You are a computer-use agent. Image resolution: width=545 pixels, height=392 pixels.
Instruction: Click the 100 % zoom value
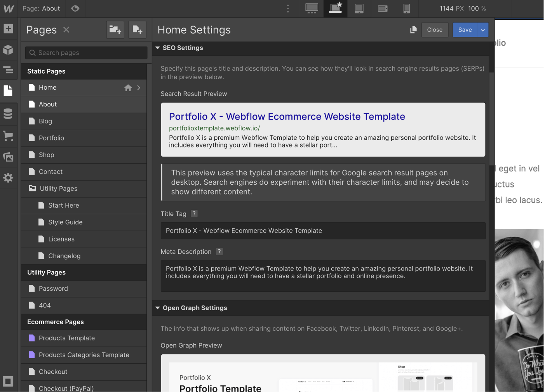[477, 9]
